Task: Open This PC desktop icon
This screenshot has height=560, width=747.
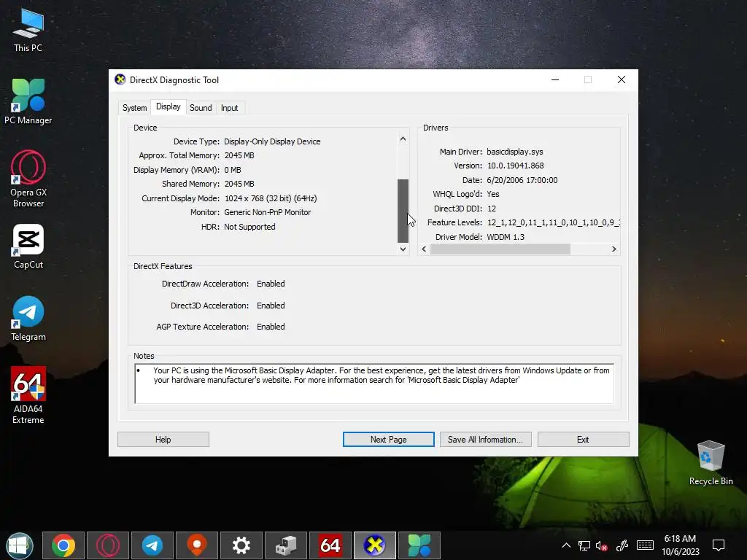Action: click(28, 31)
